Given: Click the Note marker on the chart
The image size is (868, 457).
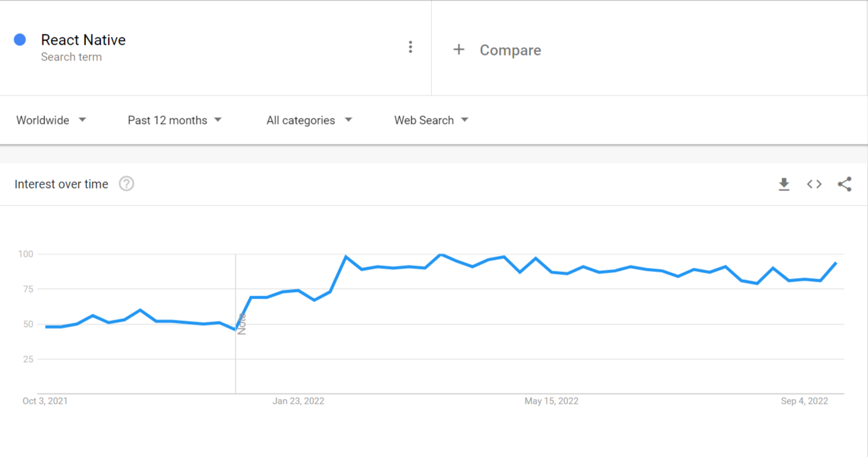Looking at the screenshot, I should click(x=241, y=324).
